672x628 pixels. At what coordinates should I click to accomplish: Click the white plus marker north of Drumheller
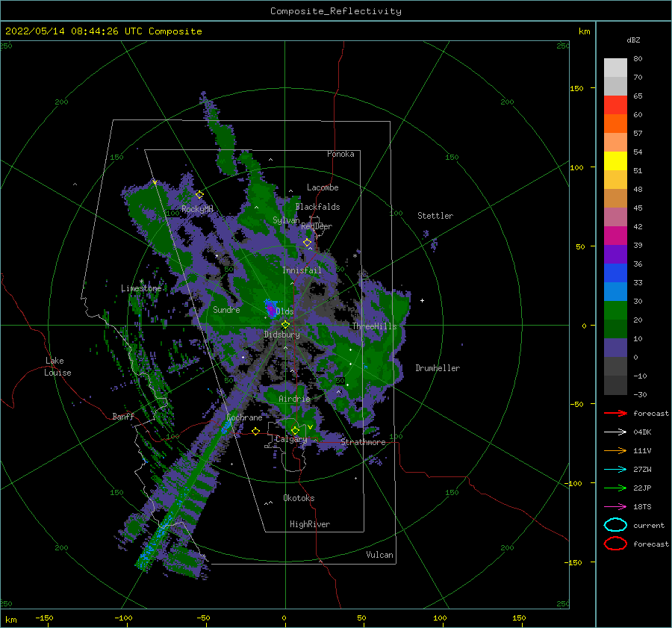pyautogui.click(x=422, y=300)
